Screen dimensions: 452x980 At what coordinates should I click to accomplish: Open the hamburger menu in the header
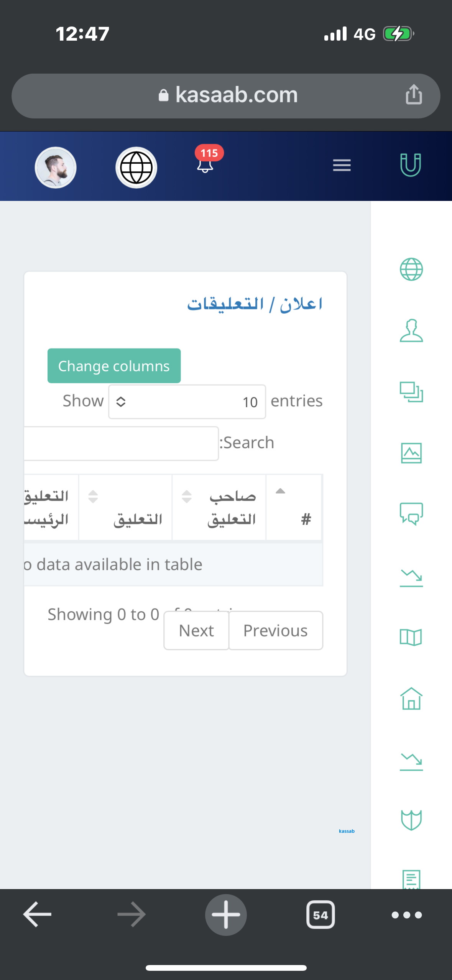pos(342,165)
